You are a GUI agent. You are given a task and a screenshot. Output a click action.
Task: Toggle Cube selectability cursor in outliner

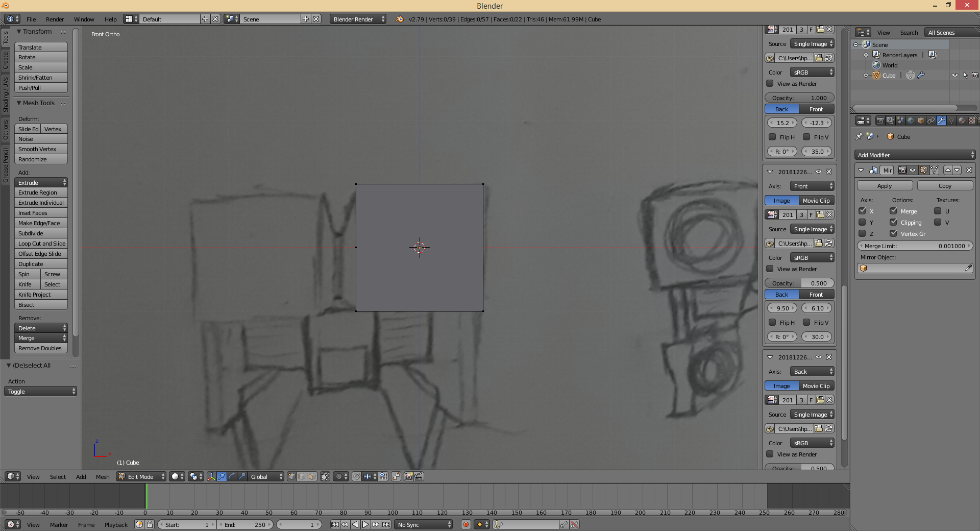[965, 75]
